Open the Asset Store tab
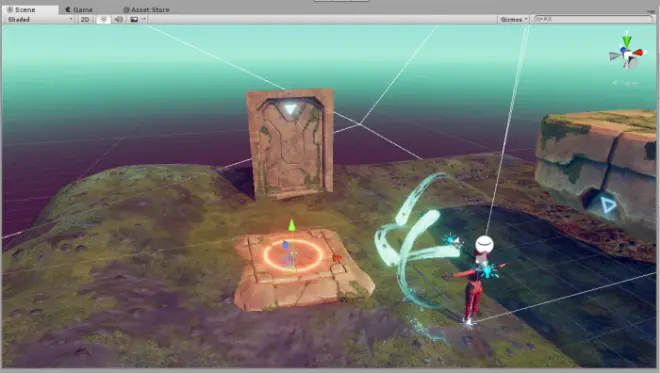 (146, 9)
